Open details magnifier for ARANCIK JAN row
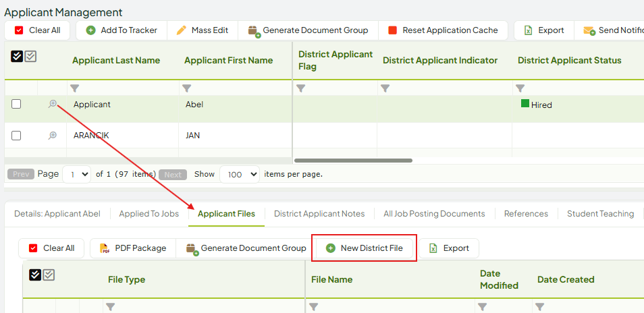The width and height of the screenshot is (644, 313). click(x=52, y=136)
